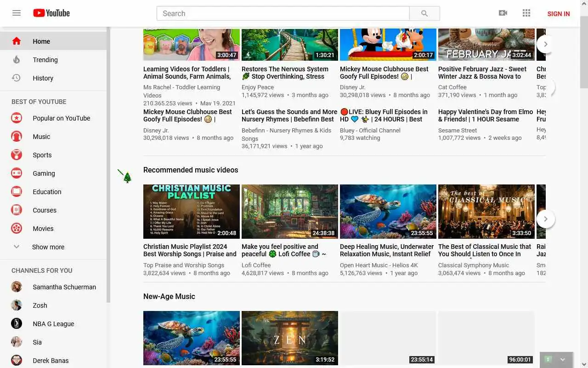The width and height of the screenshot is (588, 368).
Task: Select Sports in Best of YouTube
Action: (53, 155)
